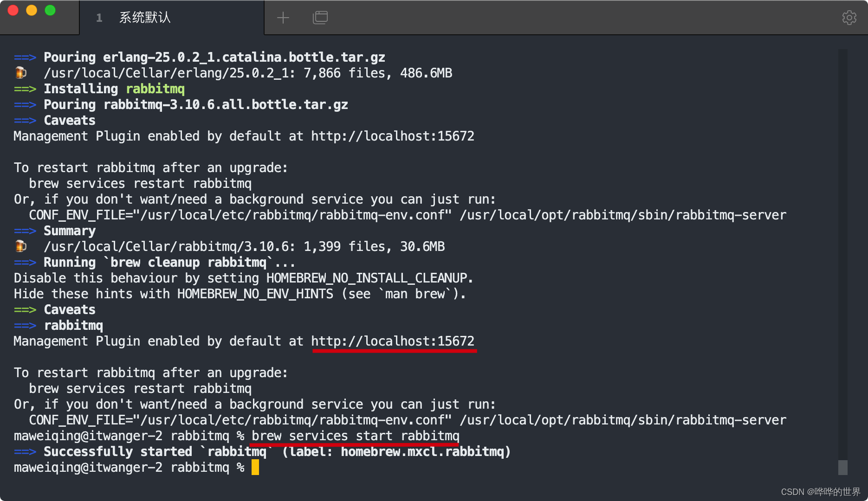Click the tab overview windows icon
The width and height of the screenshot is (868, 501).
point(320,18)
